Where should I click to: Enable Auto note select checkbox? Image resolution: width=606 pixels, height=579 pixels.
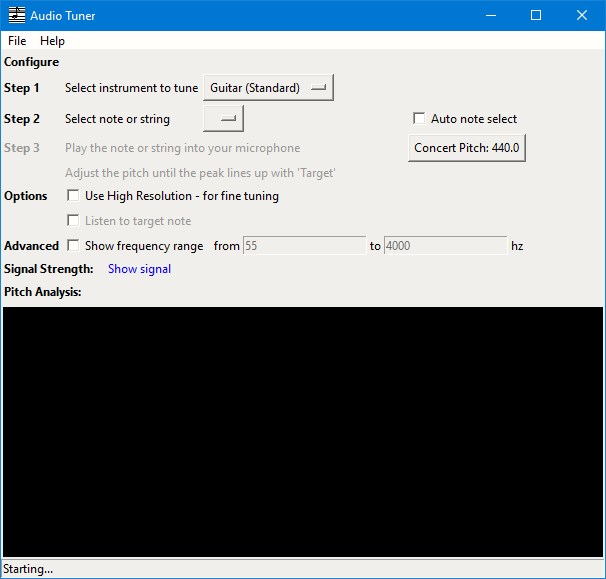tap(419, 118)
